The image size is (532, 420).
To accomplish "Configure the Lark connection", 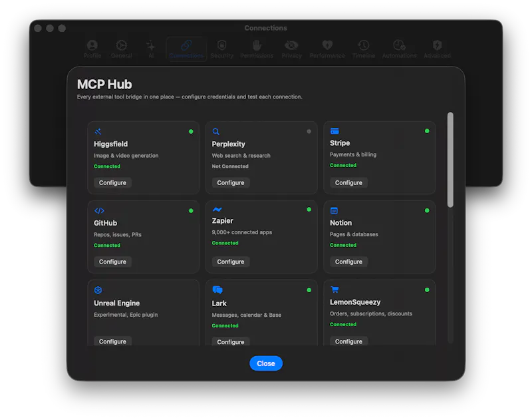I will (231, 341).
